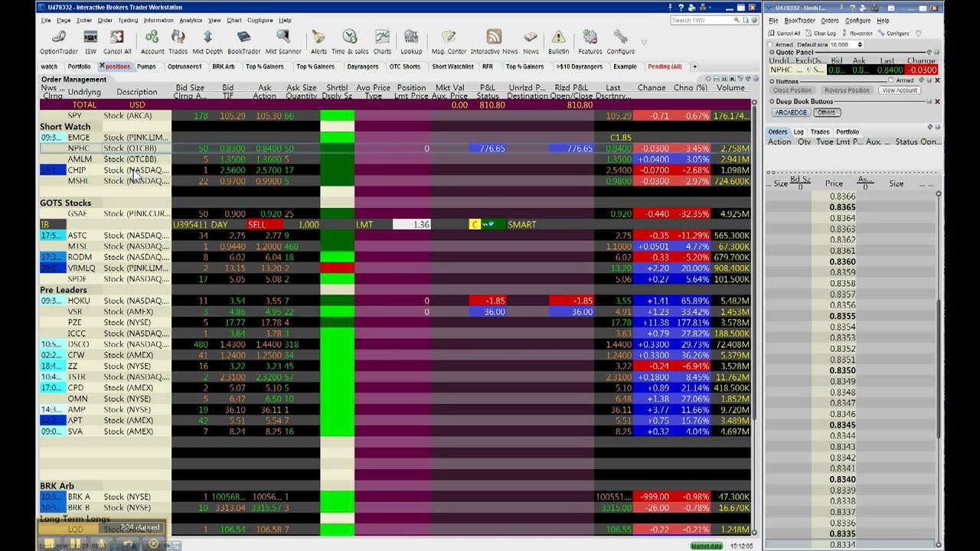The image size is (980, 551).
Task: Click Re-center in BookTrader toolbar
Action: [857, 33]
